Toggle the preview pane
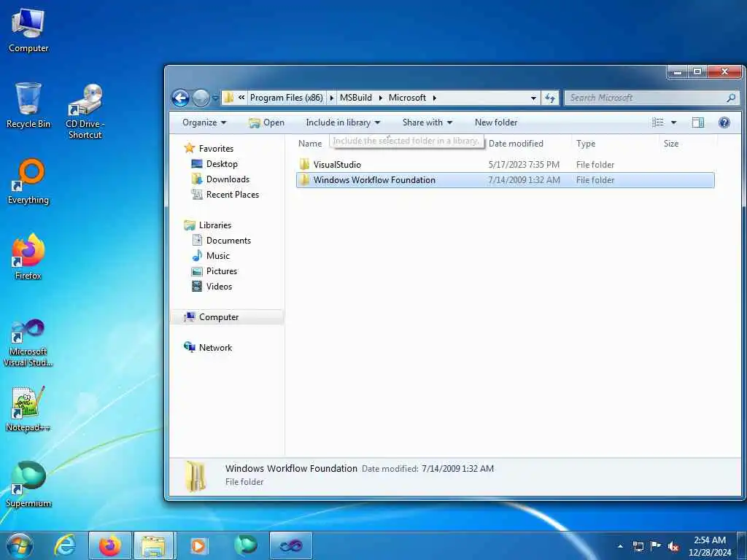Viewport: 747px width, 560px height. pyautogui.click(x=698, y=122)
